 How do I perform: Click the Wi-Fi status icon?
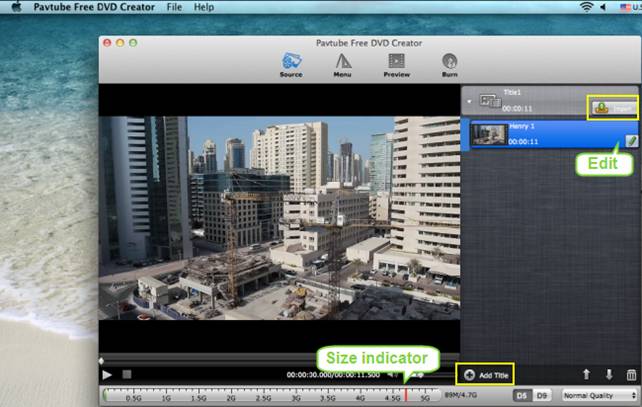pos(586,7)
